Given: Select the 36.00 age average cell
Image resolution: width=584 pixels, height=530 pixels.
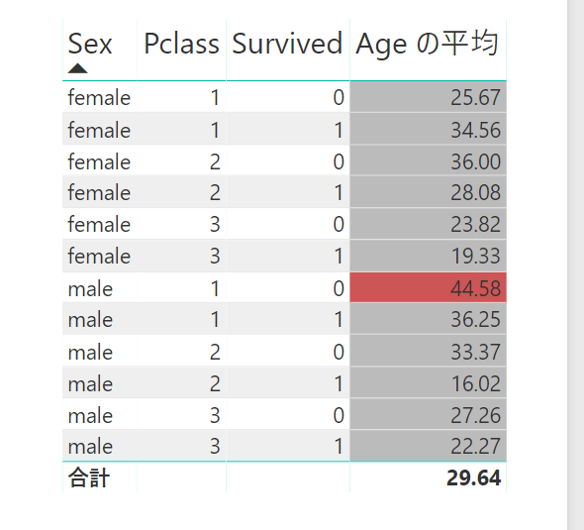Looking at the screenshot, I should pos(428,161).
